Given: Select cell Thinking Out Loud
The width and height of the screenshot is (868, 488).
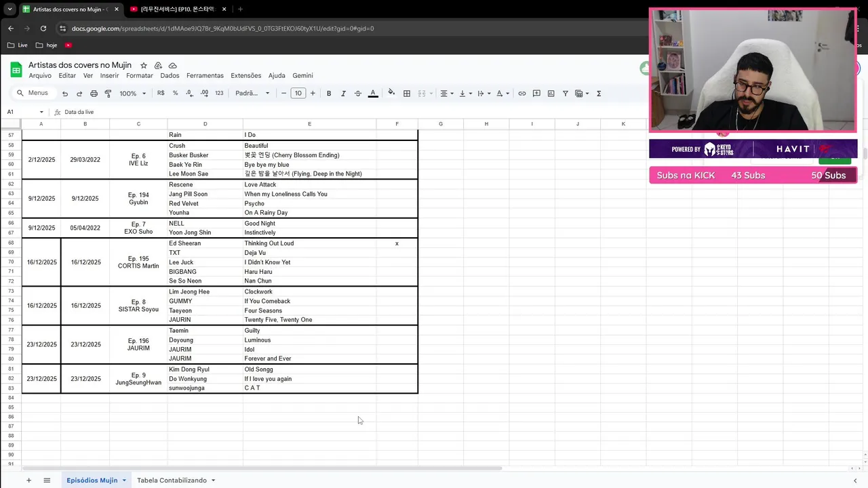Looking at the screenshot, I should (309, 243).
